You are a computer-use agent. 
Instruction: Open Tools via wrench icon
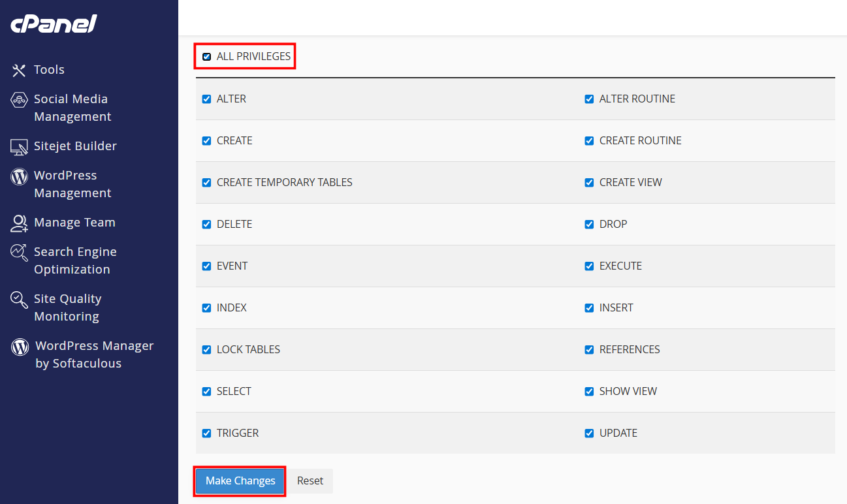click(x=19, y=70)
